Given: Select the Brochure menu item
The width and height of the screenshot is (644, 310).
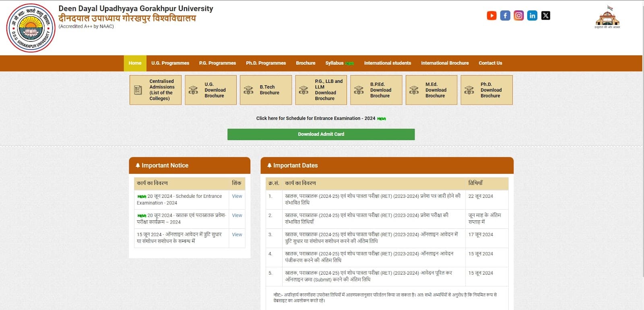Looking at the screenshot, I should (x=305, y=63).
